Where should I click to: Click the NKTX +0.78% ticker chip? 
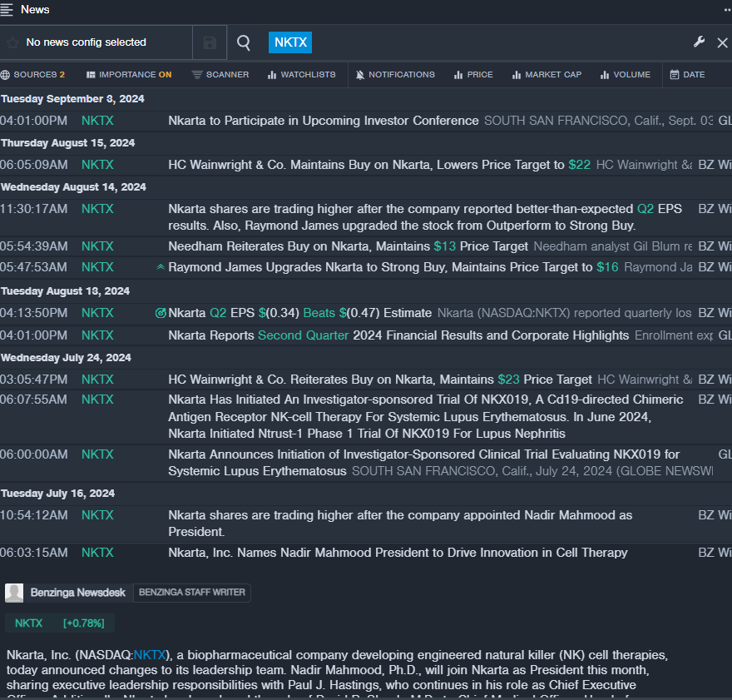point(60,623)
